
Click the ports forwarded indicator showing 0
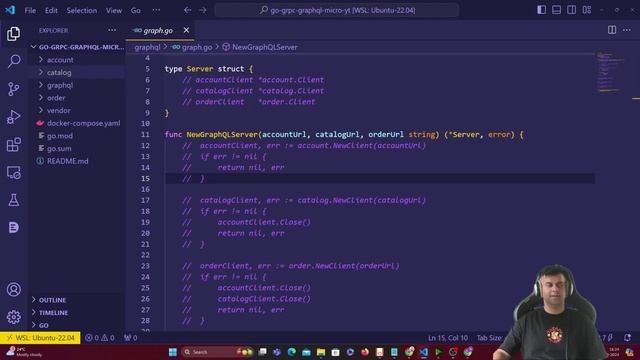[x=131, y=338]
